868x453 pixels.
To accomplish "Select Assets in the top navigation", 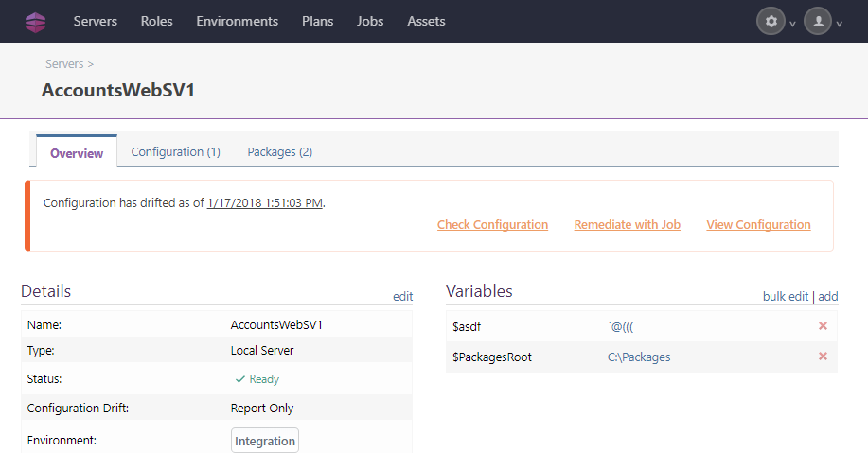I will click(x=426, y=21).
